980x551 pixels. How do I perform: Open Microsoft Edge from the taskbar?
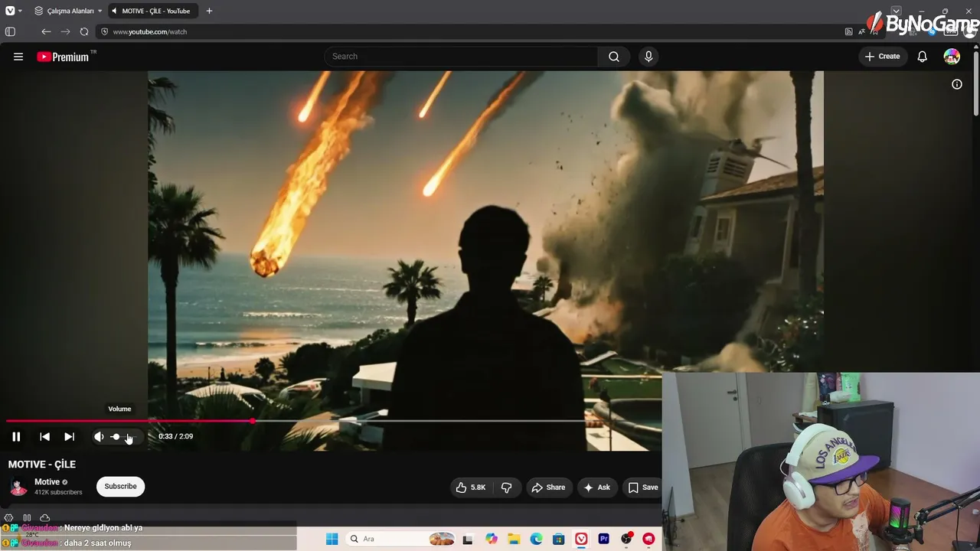click(536, 539)
